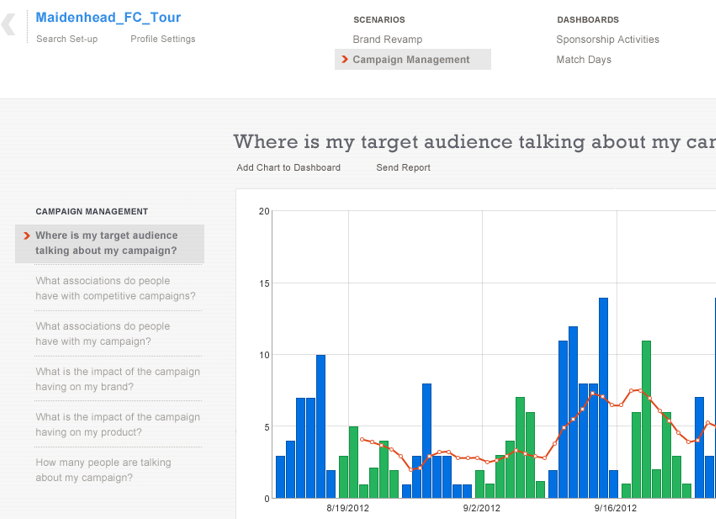This screenshot has width=716, height=519.
Task: Click the back chevron arrow icon
Action: click(x=8, y=25)
